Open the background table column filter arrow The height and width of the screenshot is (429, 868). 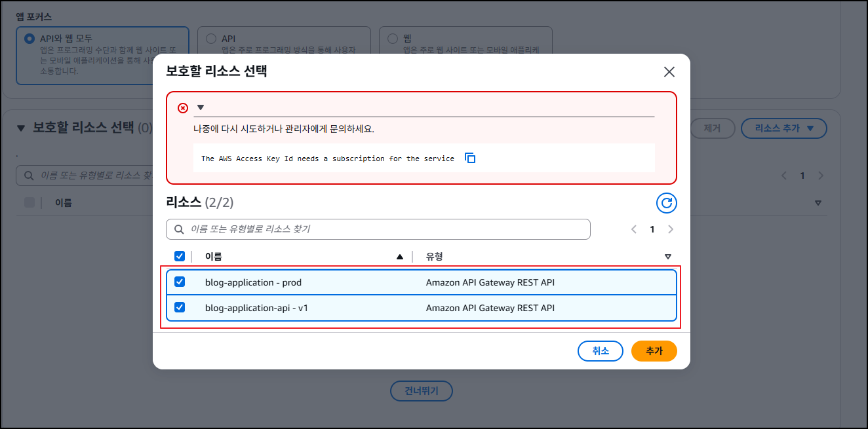tap(818, 203)
